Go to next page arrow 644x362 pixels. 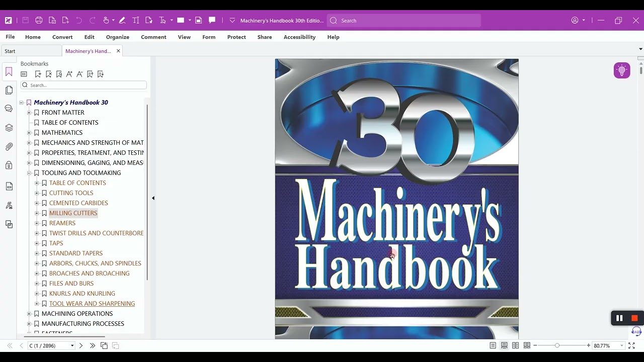[81, 346]
